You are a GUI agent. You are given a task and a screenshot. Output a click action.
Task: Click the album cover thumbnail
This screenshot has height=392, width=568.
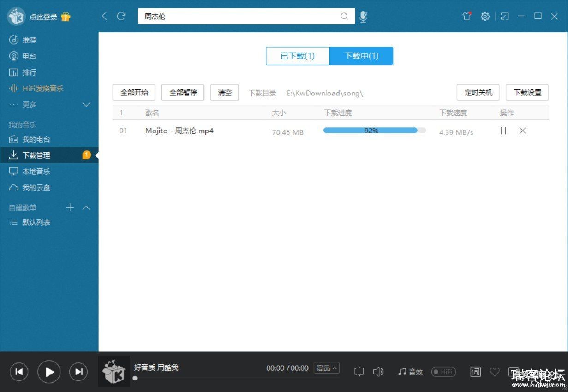click(114, 372)
